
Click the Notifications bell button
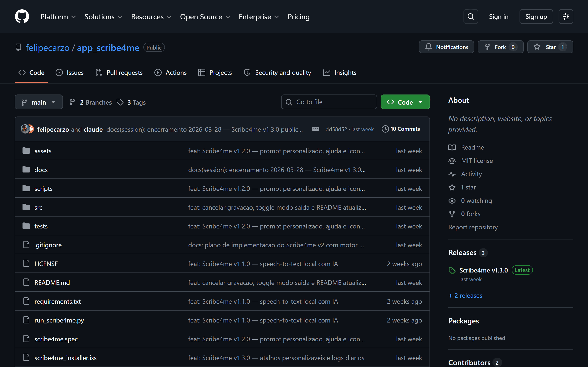coord(446,47)
